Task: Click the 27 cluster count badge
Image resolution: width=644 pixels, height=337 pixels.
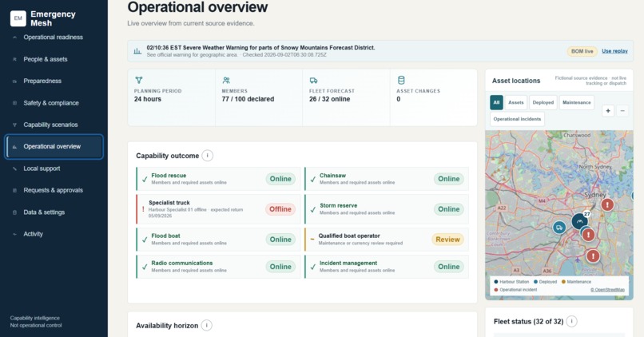Action: 587,214
